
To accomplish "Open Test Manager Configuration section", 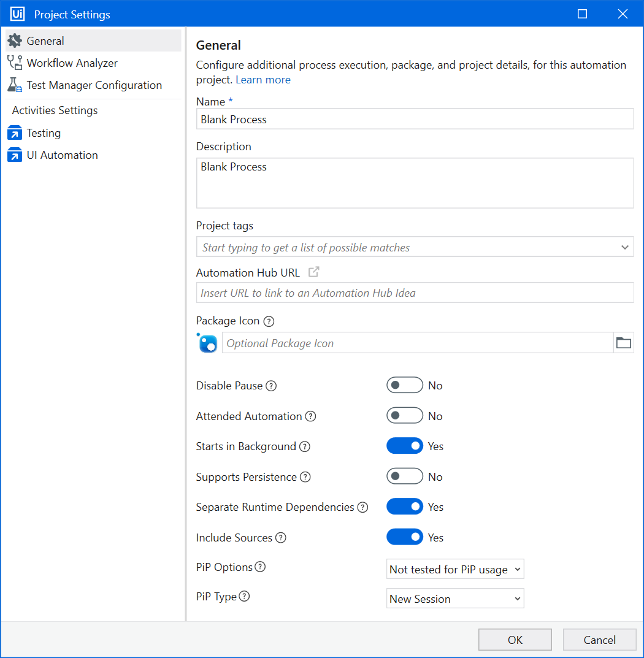I will 94,85.
